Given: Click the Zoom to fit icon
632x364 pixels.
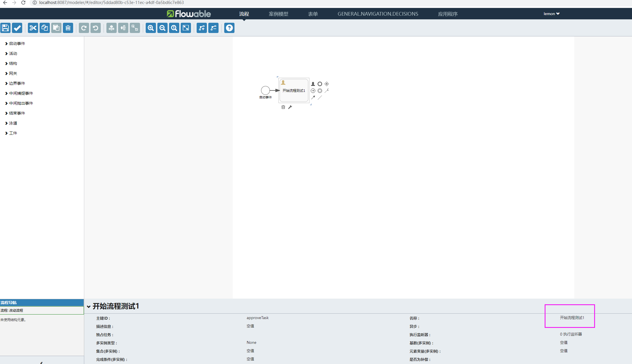Looking at the screenshot, I should tap(186, 28).
